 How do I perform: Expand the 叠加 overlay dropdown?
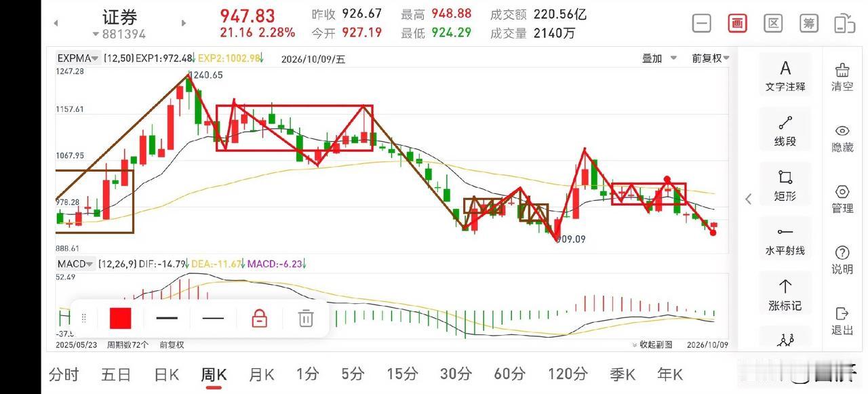659,58
